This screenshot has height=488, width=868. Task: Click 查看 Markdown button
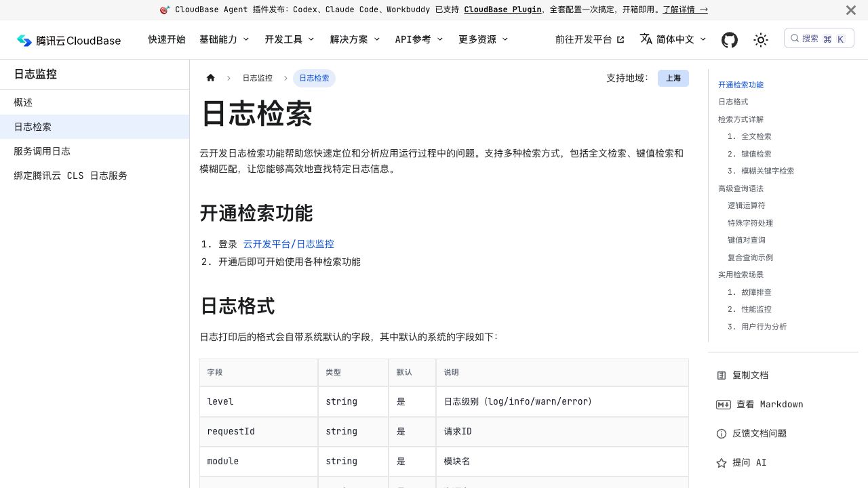coord(759,405)
